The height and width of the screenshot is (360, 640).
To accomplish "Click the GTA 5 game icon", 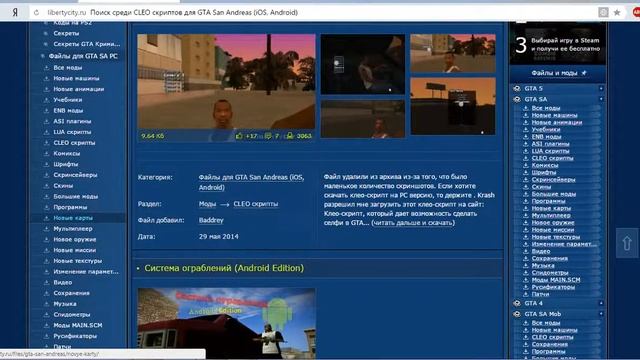I will tap(517, 89).
